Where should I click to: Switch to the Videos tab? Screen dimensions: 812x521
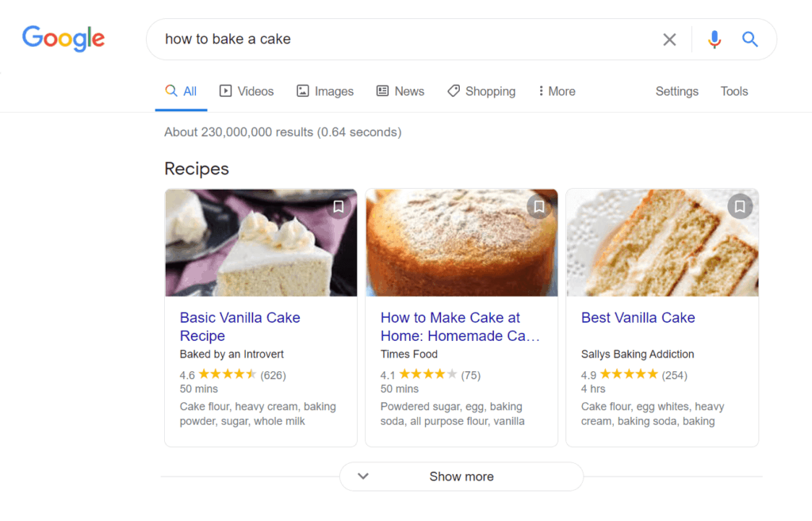(x=247, y=91)
